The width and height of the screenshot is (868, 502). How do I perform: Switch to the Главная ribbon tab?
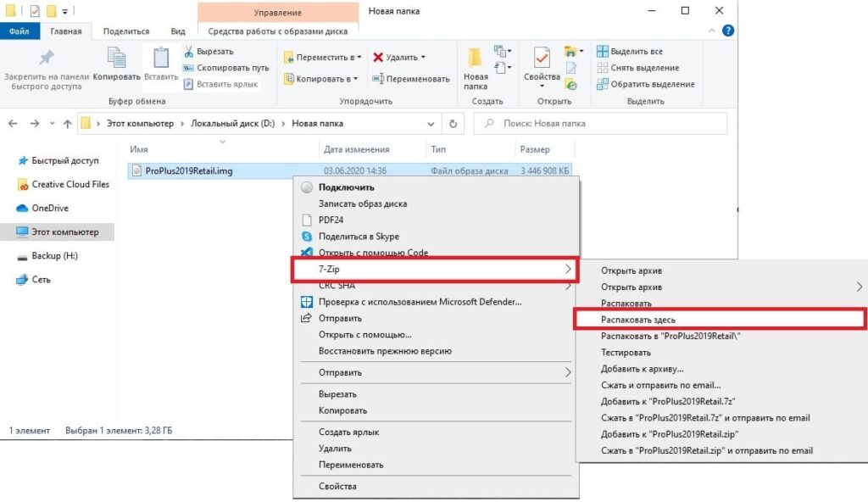(66, 31)
